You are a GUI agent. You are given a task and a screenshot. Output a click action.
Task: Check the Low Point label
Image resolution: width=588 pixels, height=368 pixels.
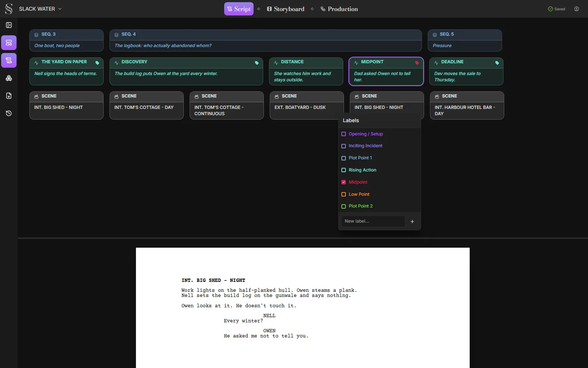tap(344, 194)
